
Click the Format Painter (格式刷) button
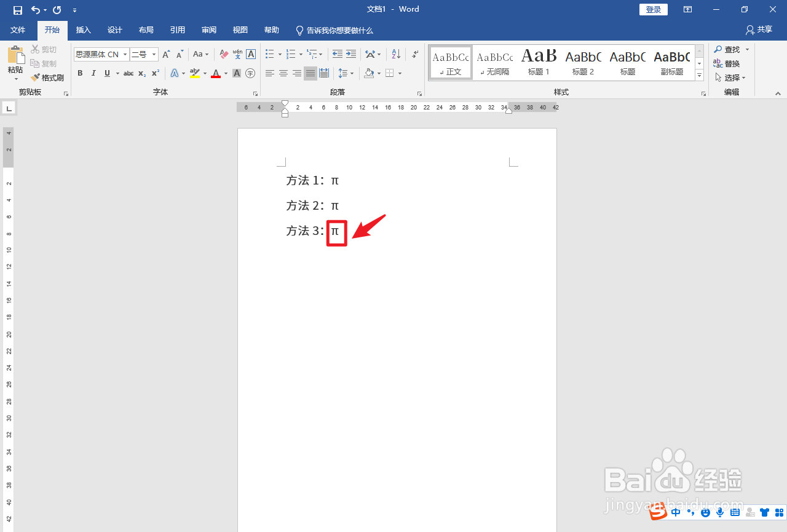[48, 78]
